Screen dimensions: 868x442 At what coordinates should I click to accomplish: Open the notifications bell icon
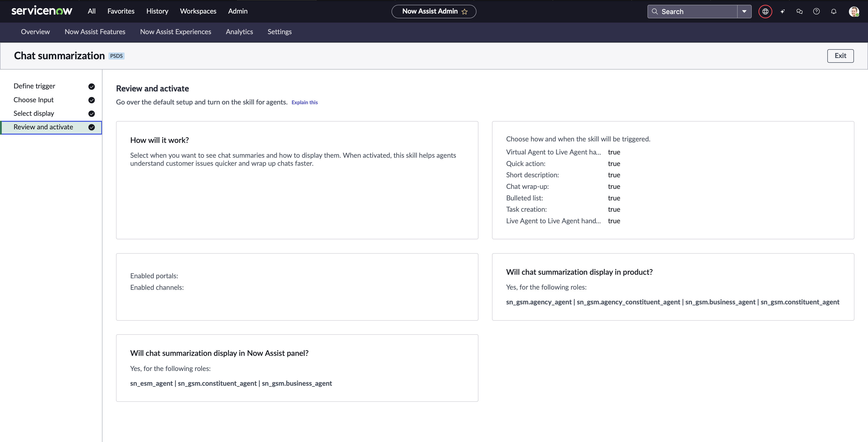point(834,12)
